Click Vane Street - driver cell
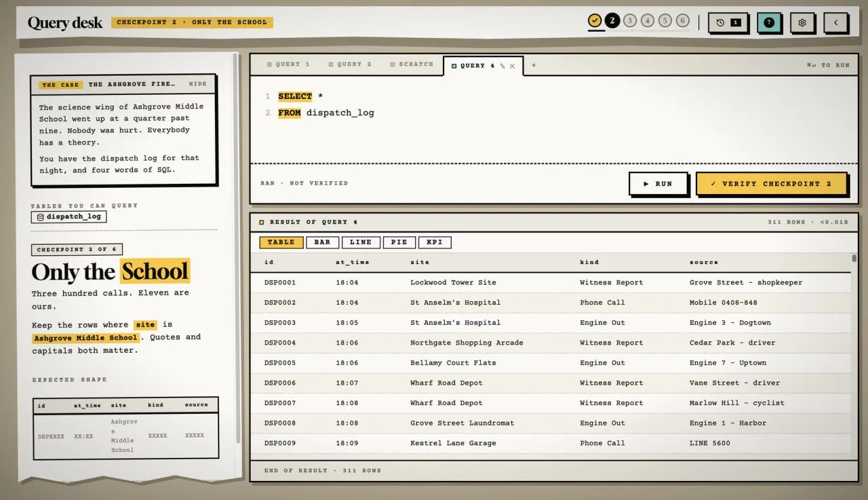868x500 pixels. click(735, 383)
